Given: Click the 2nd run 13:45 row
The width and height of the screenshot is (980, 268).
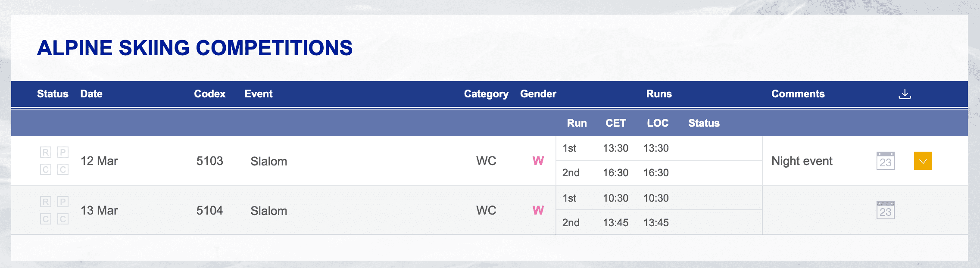Looking at the screenshot, I should click(x=615, y=223).
